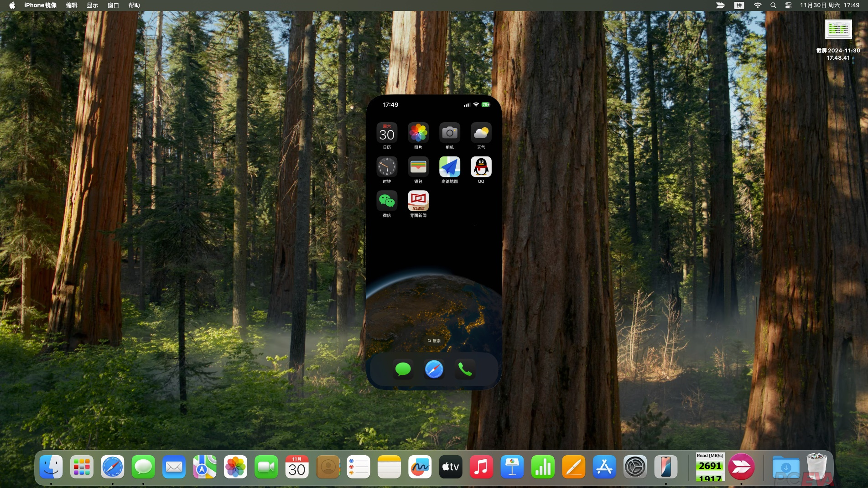Tap the iPhone Calendar app showing 30
The width and height of the screenshot is (868, 488).
(x=386, y=133)
